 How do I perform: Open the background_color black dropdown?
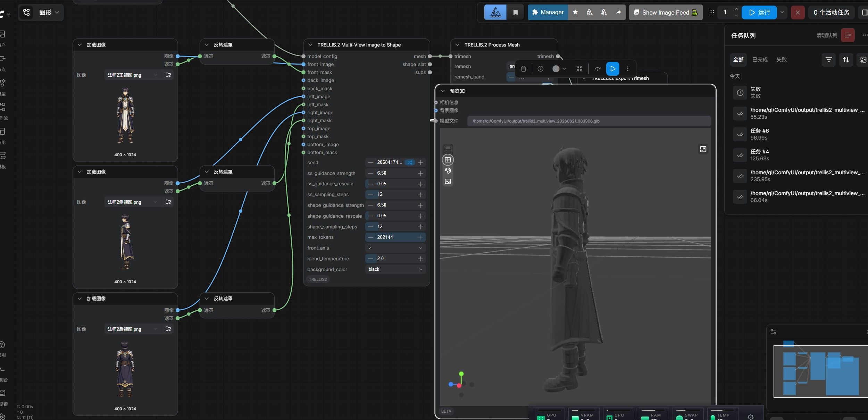click(x=395, y=269)
